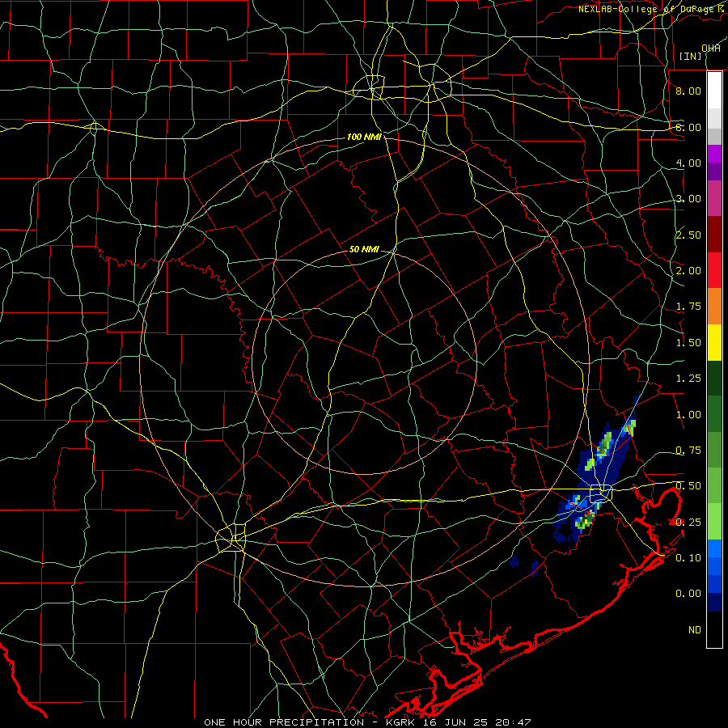Select the bright magenta legend swatch

tap(714, 154)
